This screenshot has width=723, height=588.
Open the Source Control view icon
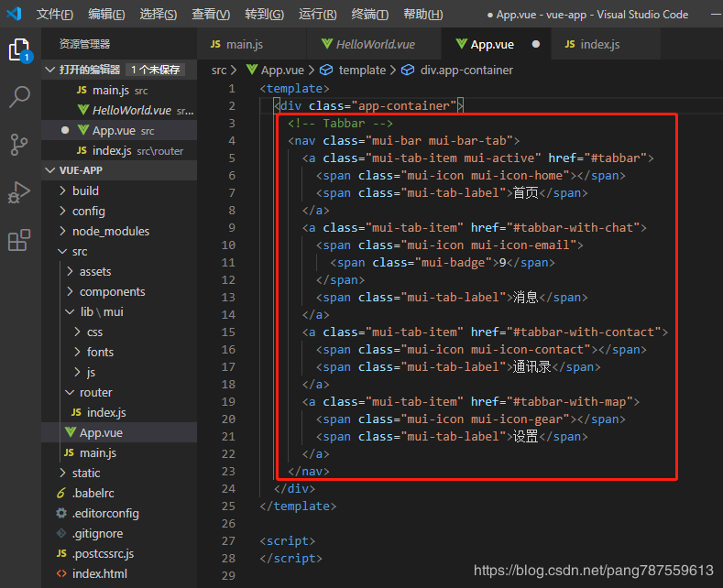[19, 145]
